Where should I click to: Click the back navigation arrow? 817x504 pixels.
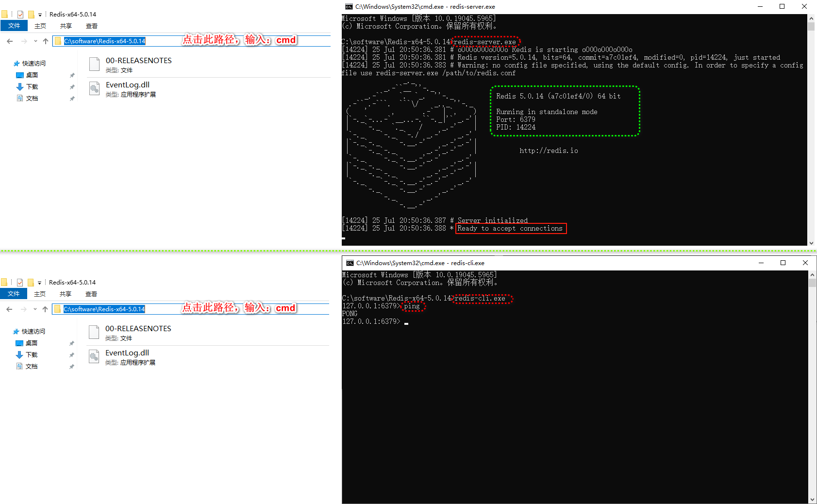click(9, 41)
